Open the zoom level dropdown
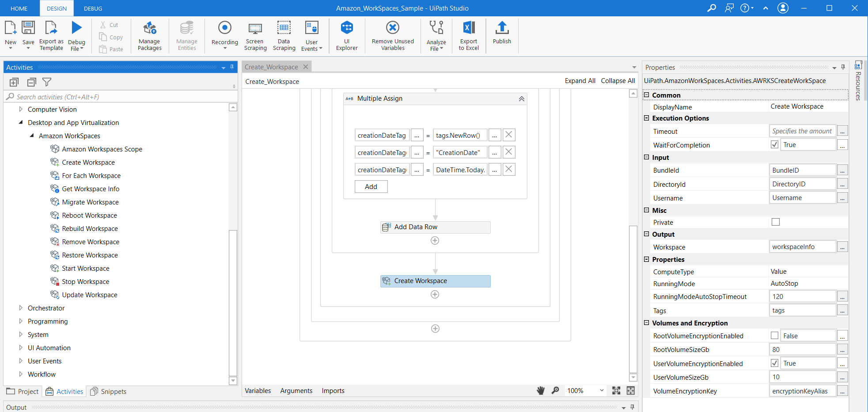The width and height of the screenshot is (868, 412). pyautogui.click(x=602, y=390)
